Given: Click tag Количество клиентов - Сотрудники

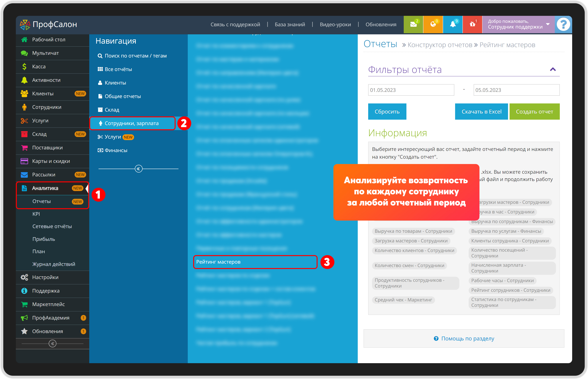Looking at the screenshot, I should coord(414,250).
